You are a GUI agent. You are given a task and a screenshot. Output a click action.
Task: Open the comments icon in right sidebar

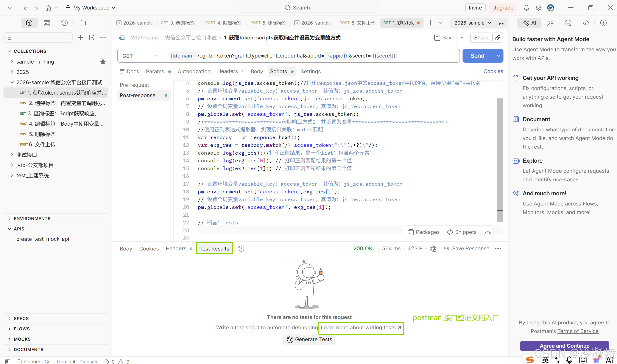[x=568, y=23]
